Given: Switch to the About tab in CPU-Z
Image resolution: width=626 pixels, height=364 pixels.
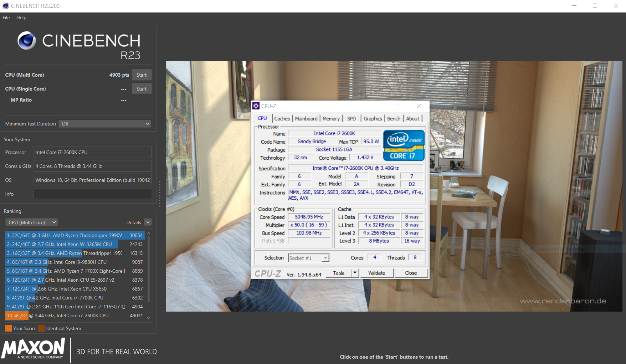Looking at the screenshot, I should (413, 119).
